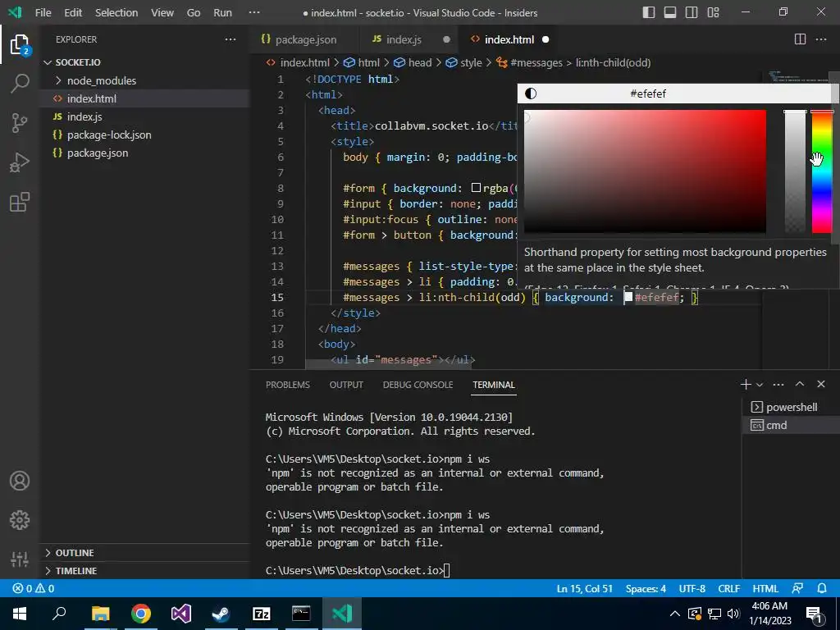This screenshot has height=630, width=840.
Task: Open terminal panel More Actions ellipsis
Action: 778,384
